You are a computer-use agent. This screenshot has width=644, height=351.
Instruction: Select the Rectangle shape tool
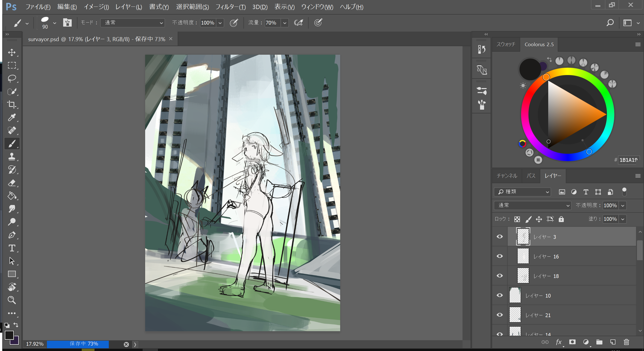(x=12, y=274)
